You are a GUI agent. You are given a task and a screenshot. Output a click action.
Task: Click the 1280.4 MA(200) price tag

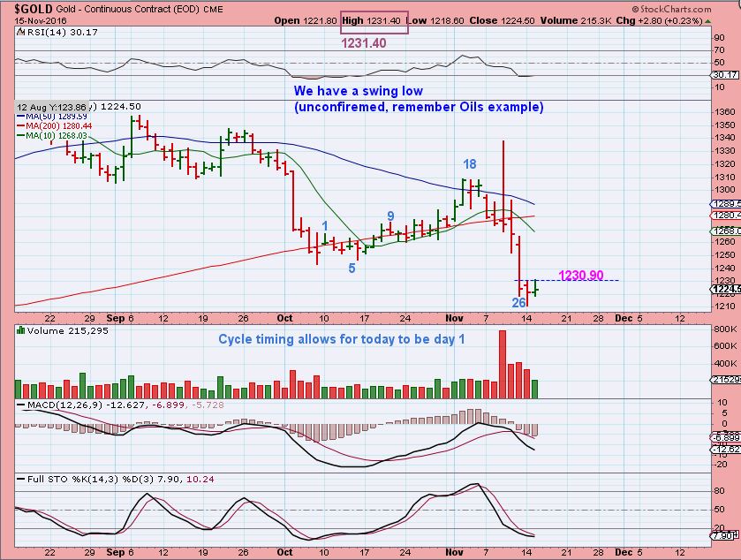click(x=726, y=216)
